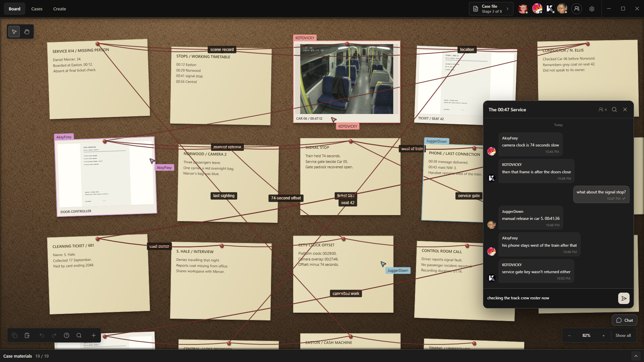Image resolution: width=644 pixels, height=362 pixels.
Task: Open the user profile icon
Action: (577, 9)
